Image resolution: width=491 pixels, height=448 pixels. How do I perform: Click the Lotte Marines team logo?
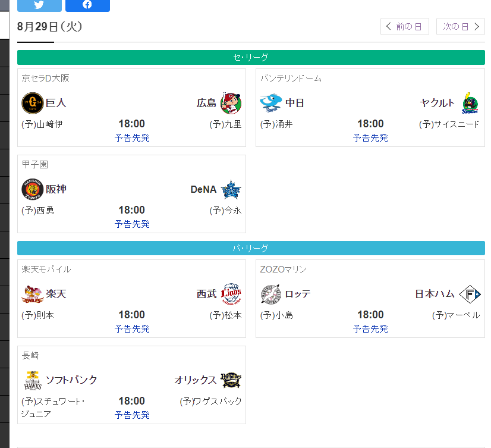click(271, 294)
